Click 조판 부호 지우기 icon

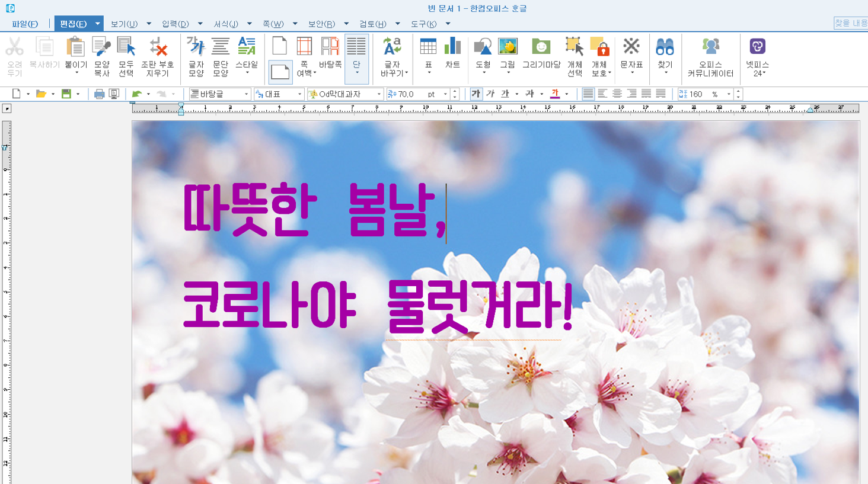point(158,47)
